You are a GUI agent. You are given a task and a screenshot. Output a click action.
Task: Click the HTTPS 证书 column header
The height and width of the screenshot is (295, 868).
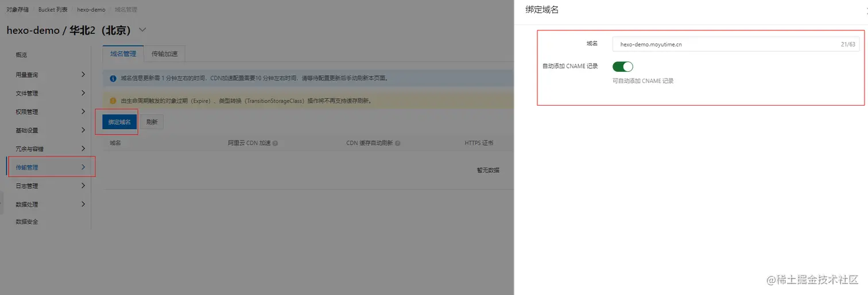pos(479,143)
